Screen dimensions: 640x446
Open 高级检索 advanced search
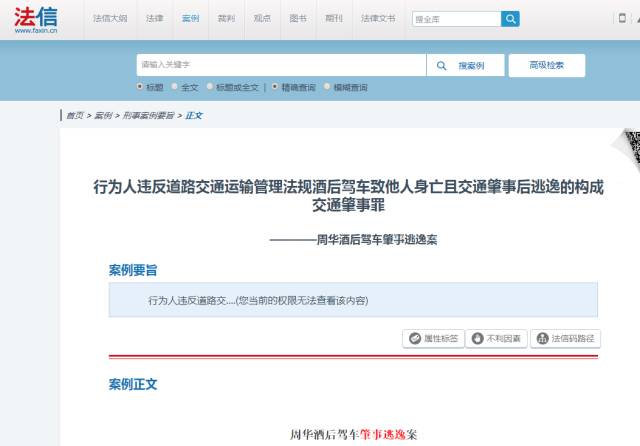(x=547, y=65)
